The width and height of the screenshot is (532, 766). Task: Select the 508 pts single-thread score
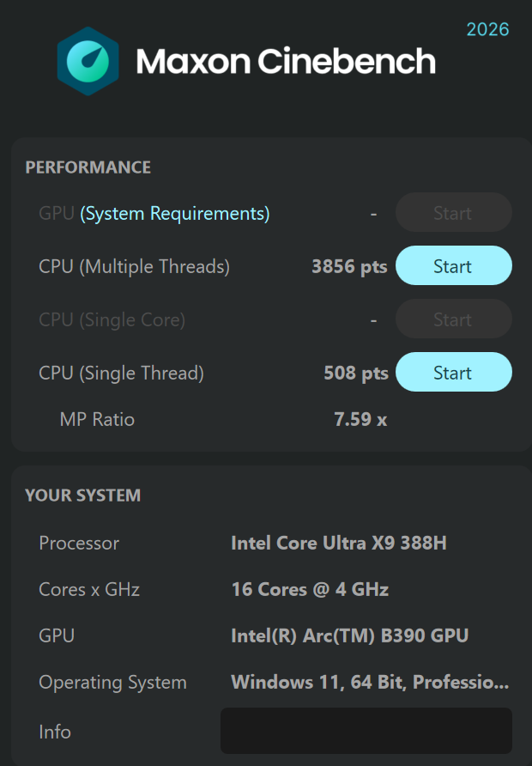pyautogui.click(x=356, y=373)
